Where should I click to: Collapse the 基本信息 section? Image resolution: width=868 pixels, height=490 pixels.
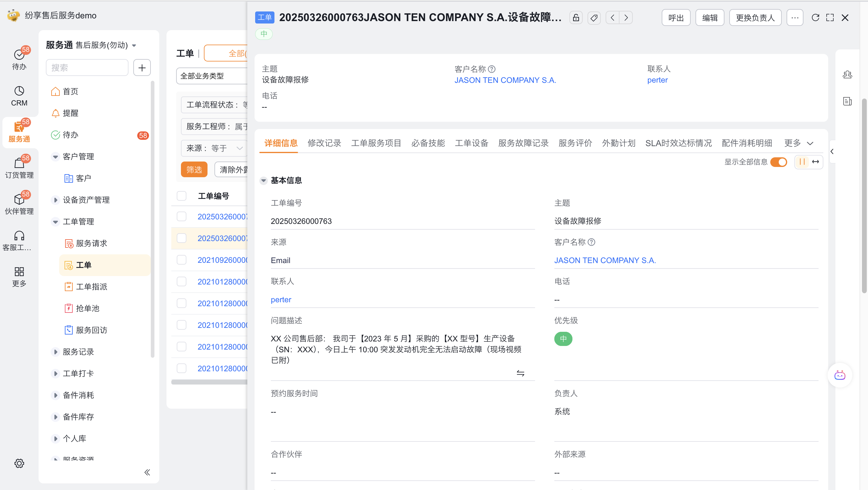click(x=264, y=181)
